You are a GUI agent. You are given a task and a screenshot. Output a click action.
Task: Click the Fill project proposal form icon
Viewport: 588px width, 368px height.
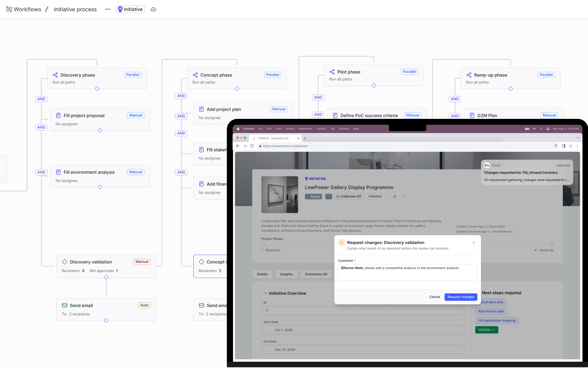[58, 116]
